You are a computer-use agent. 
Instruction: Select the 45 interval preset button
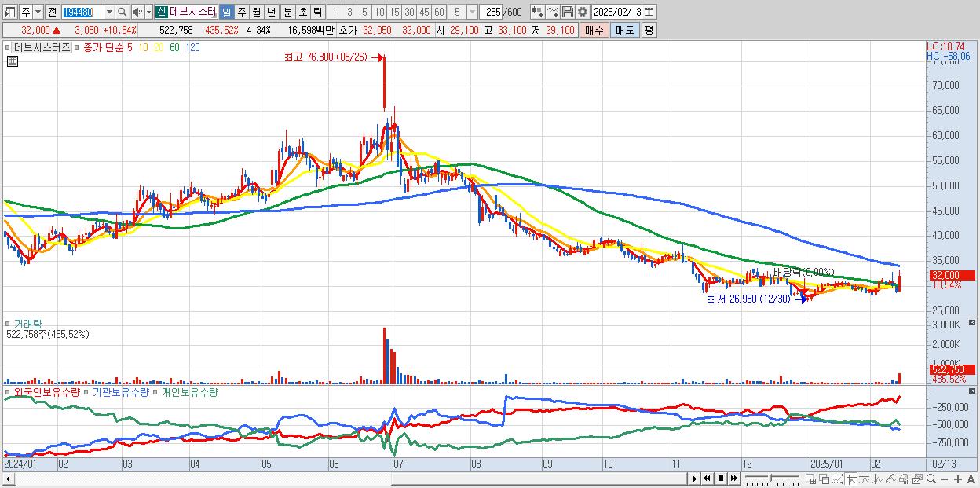coord(425,12)
